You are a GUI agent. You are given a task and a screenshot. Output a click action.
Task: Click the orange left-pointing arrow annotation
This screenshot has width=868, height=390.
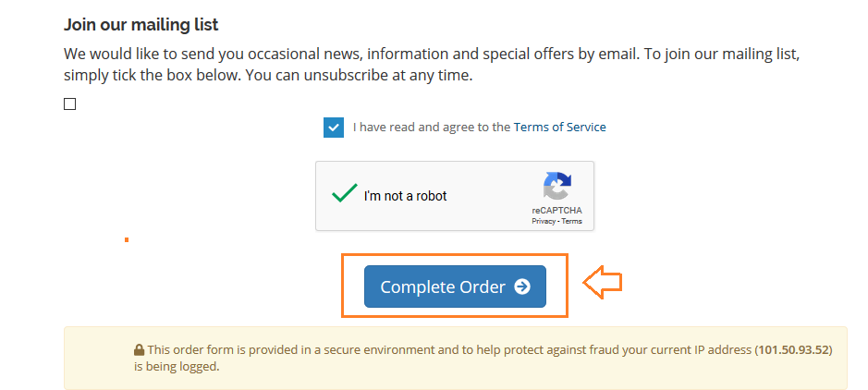[x=603, y=283]
